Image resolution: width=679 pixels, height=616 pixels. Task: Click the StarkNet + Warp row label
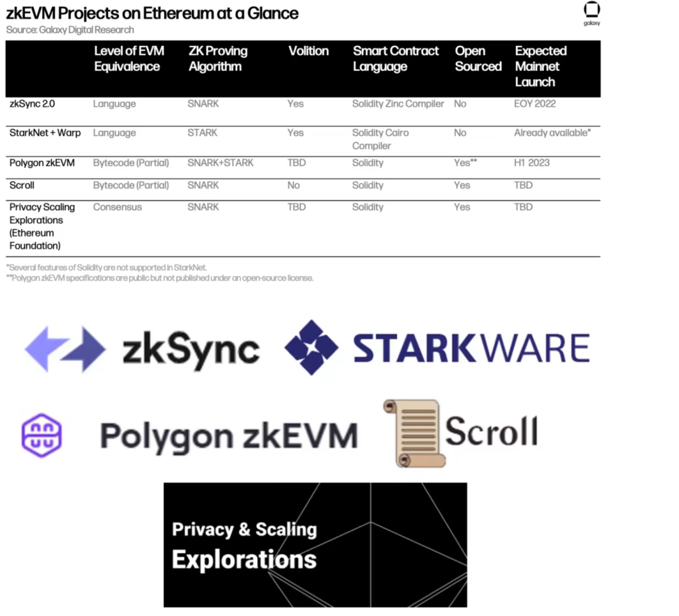click(x=45, y=133)
